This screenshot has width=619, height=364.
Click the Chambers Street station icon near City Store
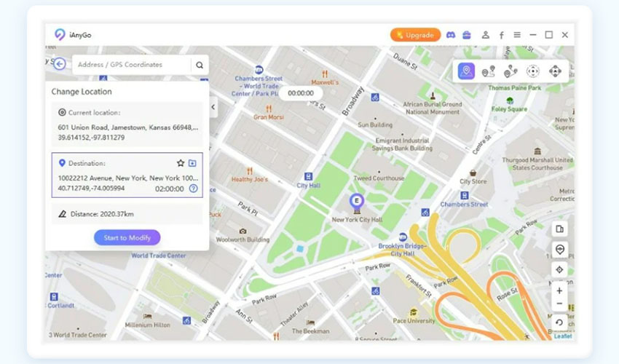(x=465, y=195)
